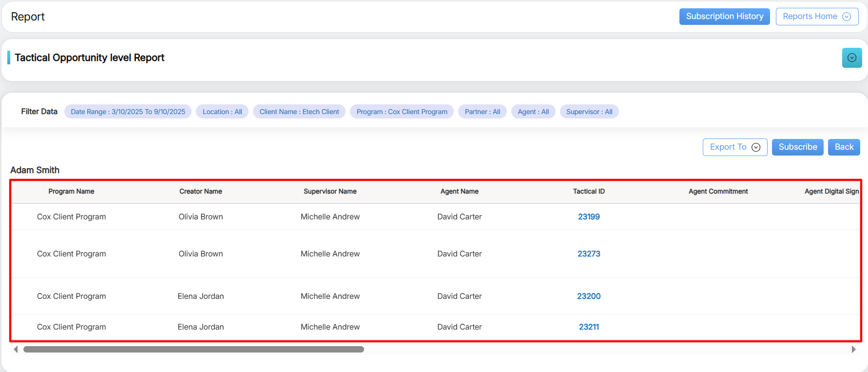This screenshot has width=868, height=372.
Task: Click the scroll right arrow icon
Action: click(x=853, y=350)
